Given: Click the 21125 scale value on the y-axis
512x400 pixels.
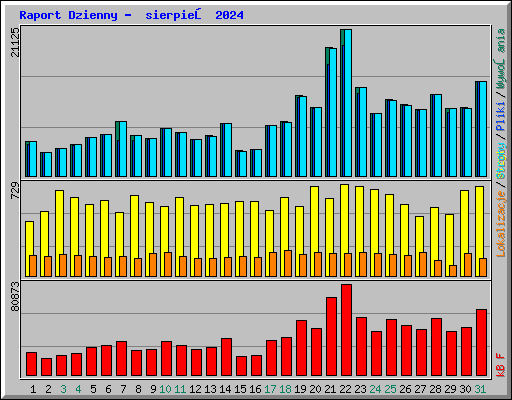Looking at the screenshot, I should [15, 42].
